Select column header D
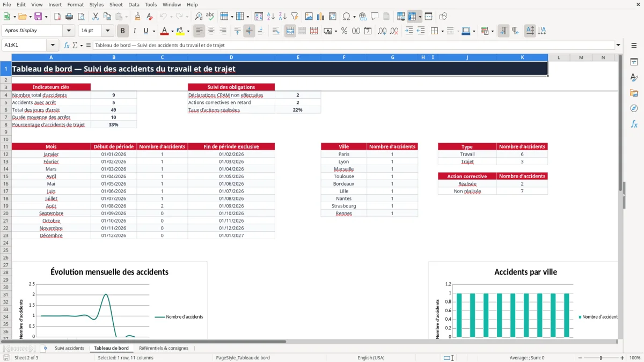Viewport: 644px width, 362px height. [x=231, y=57]
